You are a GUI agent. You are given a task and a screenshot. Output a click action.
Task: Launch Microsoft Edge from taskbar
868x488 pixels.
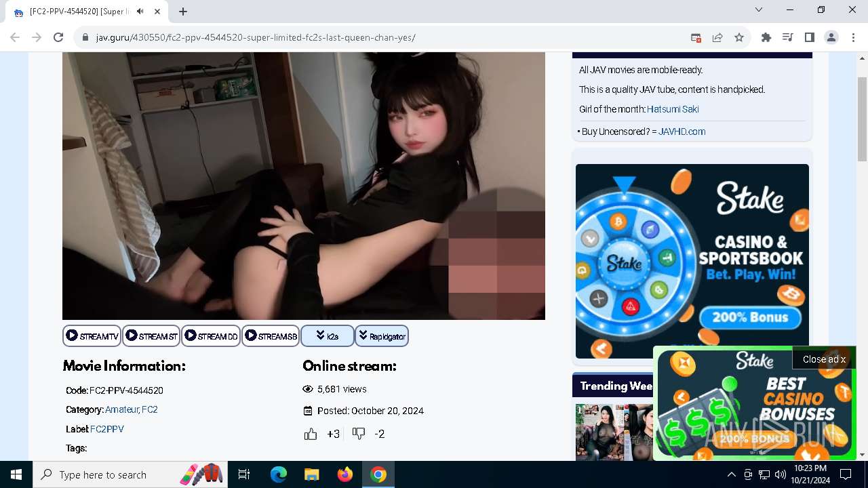[279, 474]
